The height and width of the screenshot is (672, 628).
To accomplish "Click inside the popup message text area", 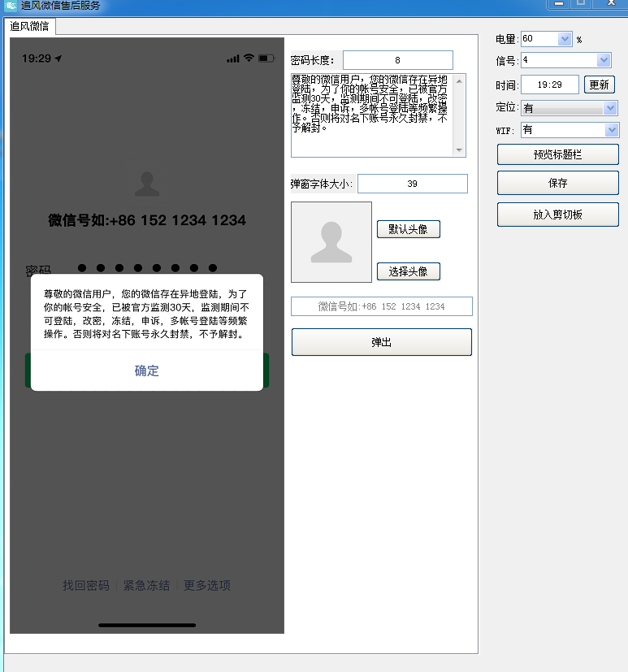I will point(371,115).
